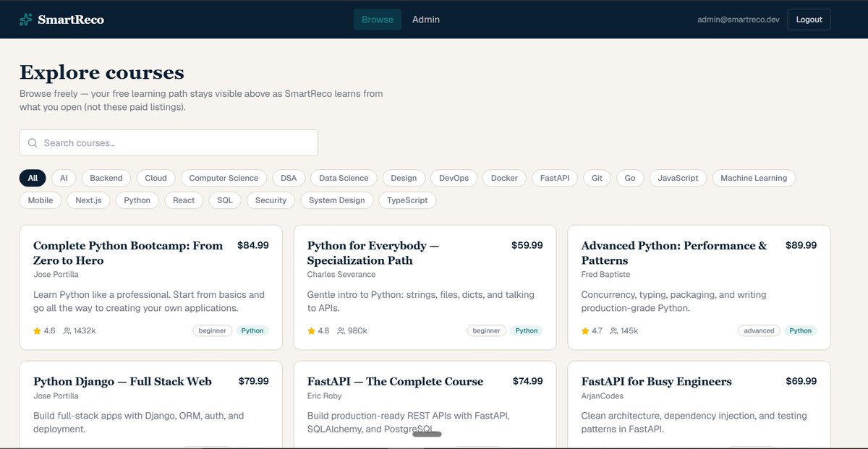This screenshot has height=449, width=868.
Task: Click the star icon on Advanced Python card
Action: (585, 331)
